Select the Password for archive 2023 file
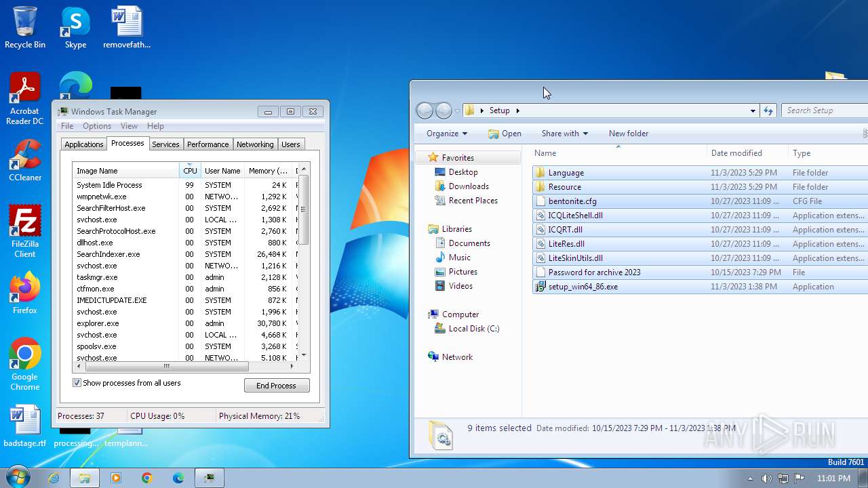The height and width of the screenshot is (488, 868). click(x=700, y=272)
